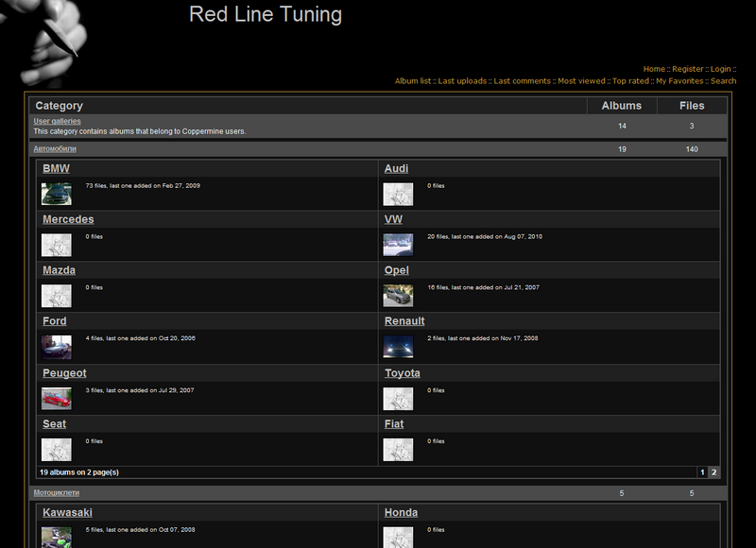Open the Register menu link
Viewport: 756px width, 548px height.
click(x=688, y=69)
